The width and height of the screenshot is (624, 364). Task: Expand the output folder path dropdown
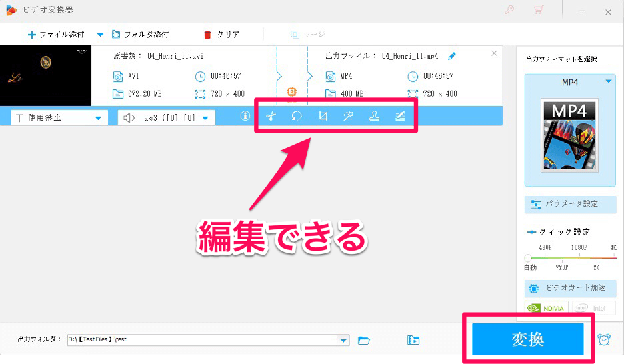344,340
